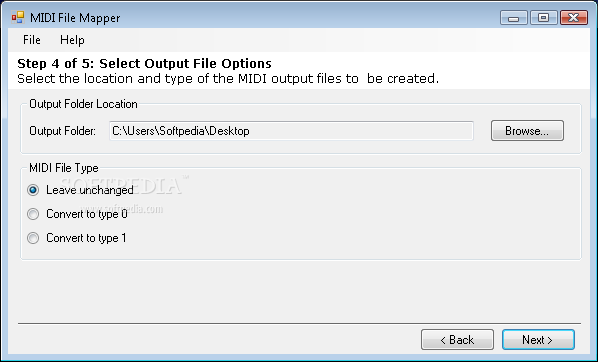This screenshot has height=362, width=598.
Task: Click the step description text line
Action: click(x=228, y=79)
